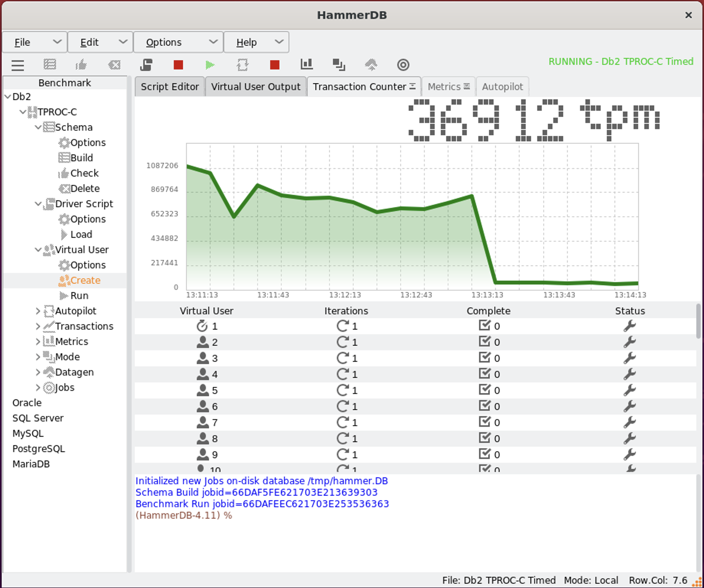Select the Transaction Counter tab
The image size is (704, 588).
coord(364,87)
